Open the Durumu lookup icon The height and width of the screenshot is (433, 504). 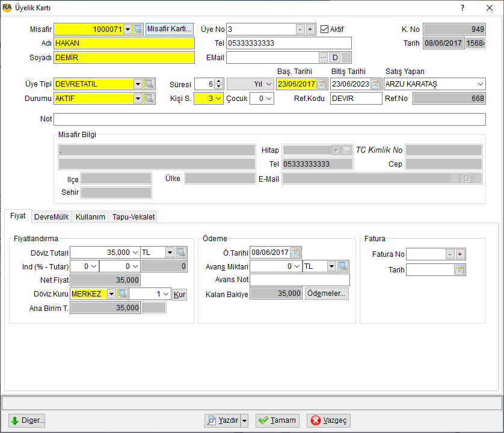click(149, 99)
